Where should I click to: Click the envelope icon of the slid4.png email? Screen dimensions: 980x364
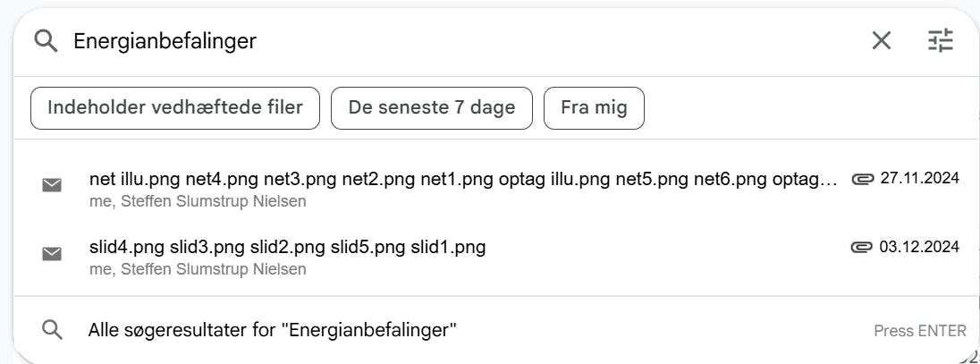tap(53, 254)
